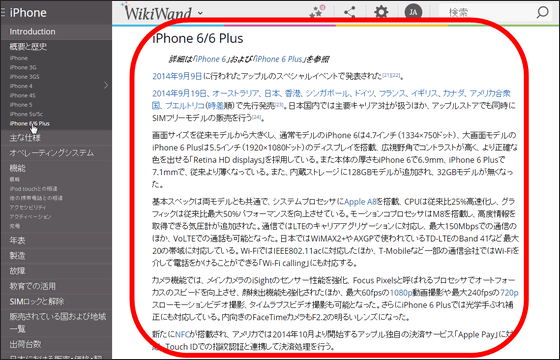560x360 pixels.
Task: Open the settings gear icon
Action: (x=381, y=12)
